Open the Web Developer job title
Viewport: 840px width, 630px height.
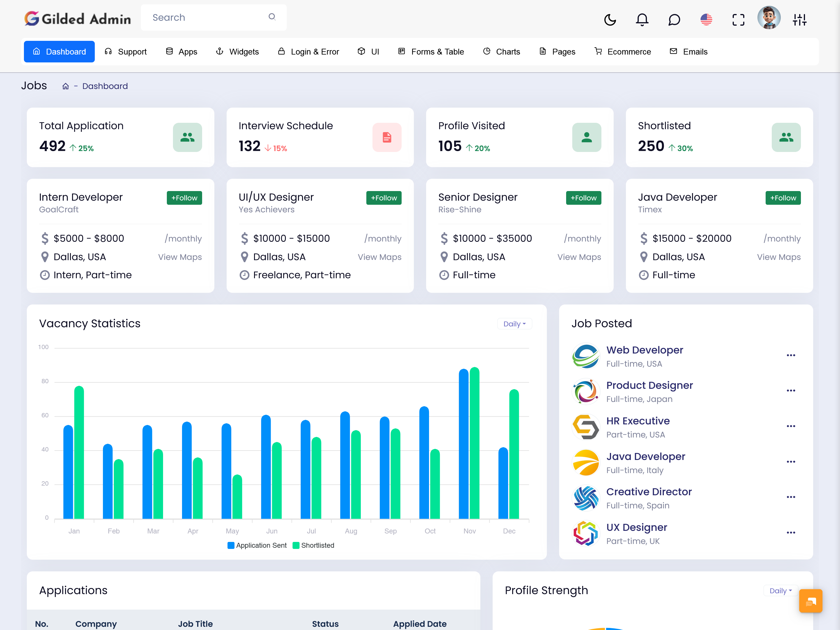coord(644,350)
